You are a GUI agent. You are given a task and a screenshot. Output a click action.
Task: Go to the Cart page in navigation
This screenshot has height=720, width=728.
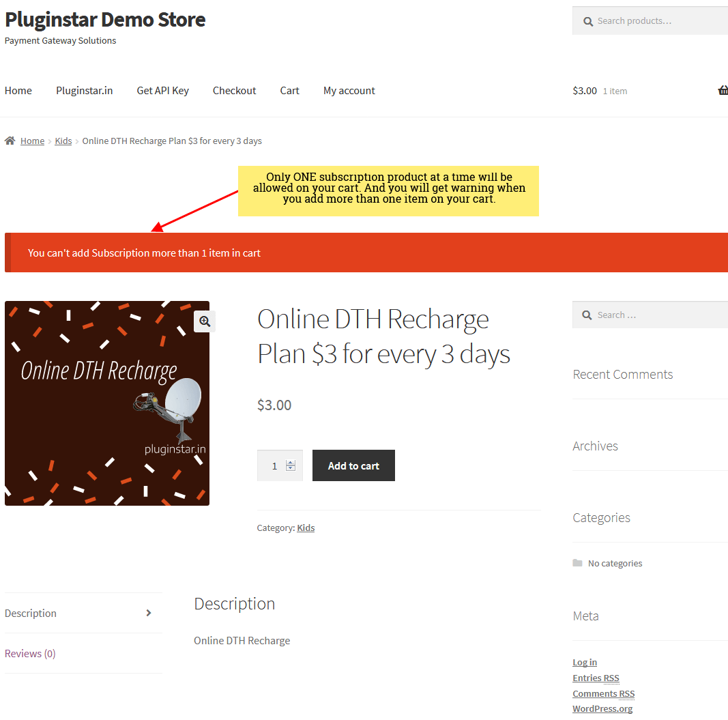pyautogui.click(x=289, y=91)
